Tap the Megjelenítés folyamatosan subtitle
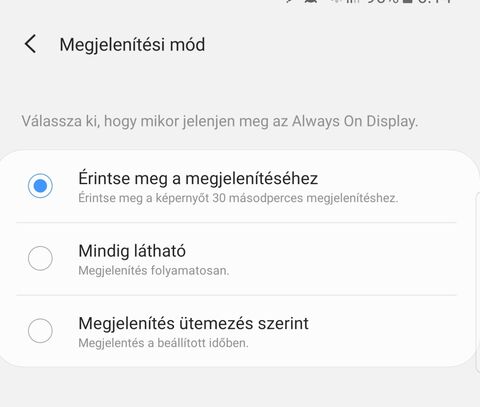This screenshot has width=480, height=407. tap(154, 271)
